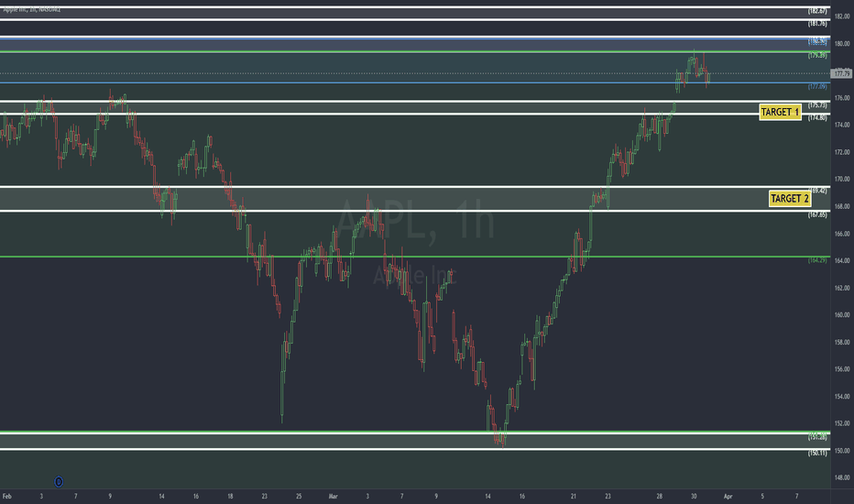
Task: Select the (175.73) line label
Action: click(x=817, y=105)
